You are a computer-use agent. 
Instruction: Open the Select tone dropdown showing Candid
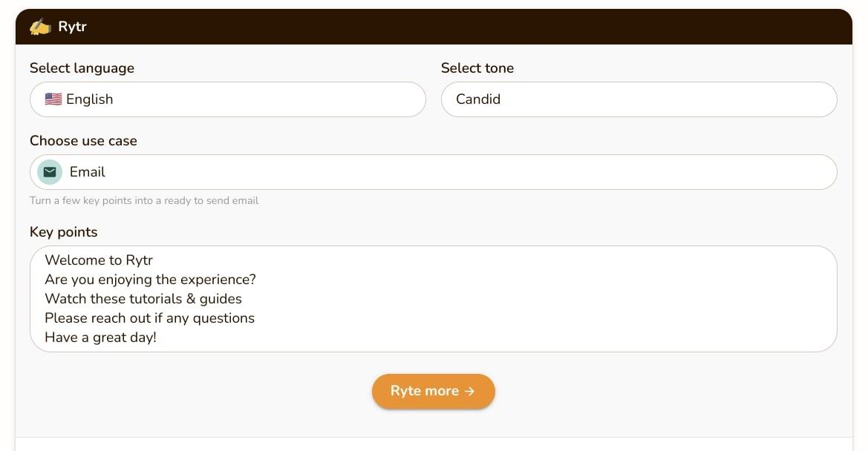coord(639,99)
